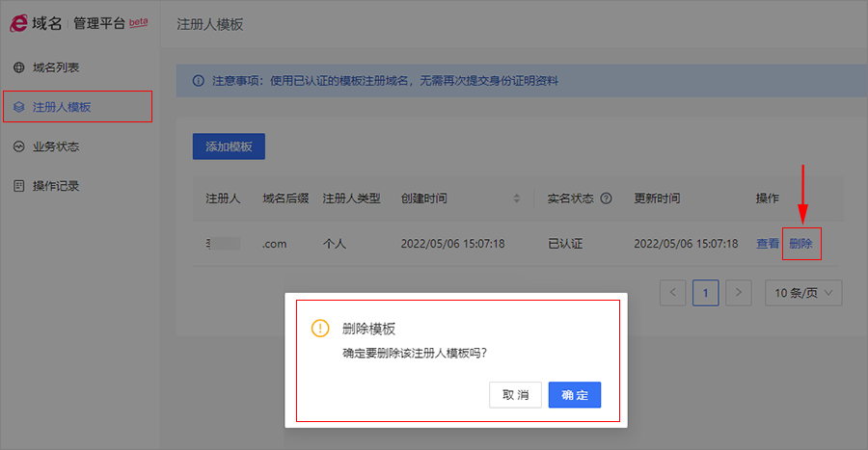The width and height of the screenshot is (868, 450).
Task: Go to the previous page with the left chevron
Action: click(673, 292)
